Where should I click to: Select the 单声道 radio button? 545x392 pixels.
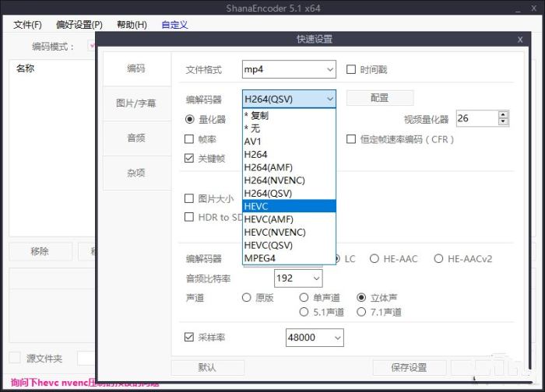304,298
